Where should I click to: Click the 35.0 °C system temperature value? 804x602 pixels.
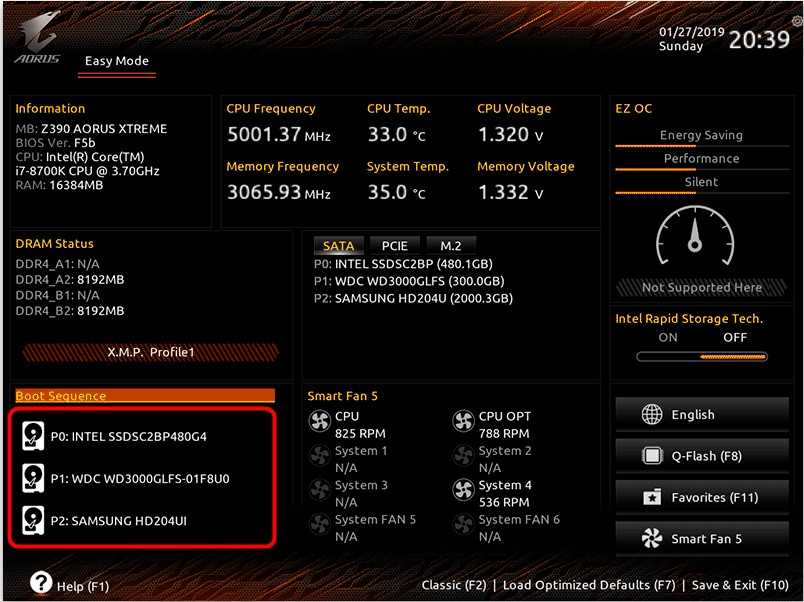[397, 192]
